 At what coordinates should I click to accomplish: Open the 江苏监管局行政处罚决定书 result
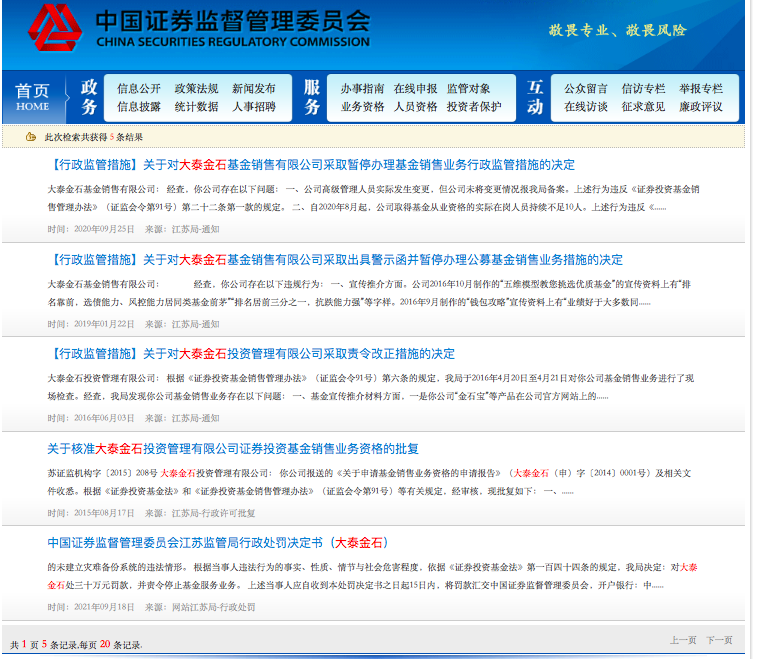tap(217, 543)
